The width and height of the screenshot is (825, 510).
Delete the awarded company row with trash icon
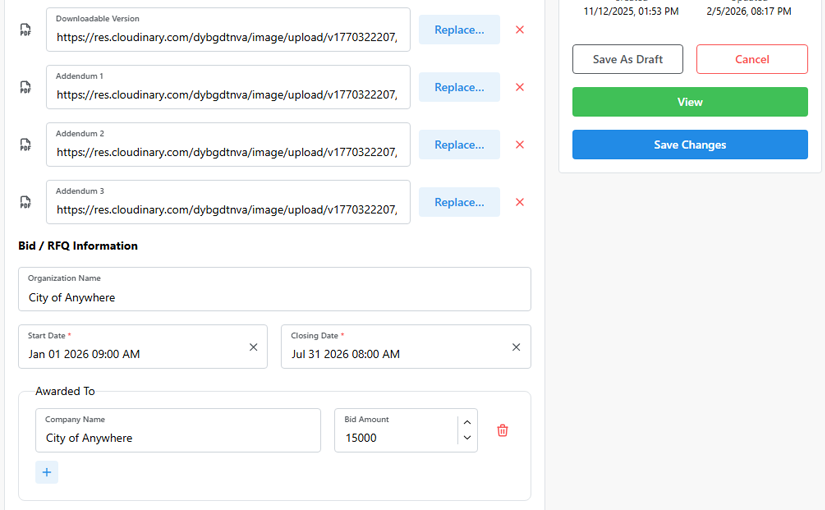pyautogui.click(x=502, y=431)
